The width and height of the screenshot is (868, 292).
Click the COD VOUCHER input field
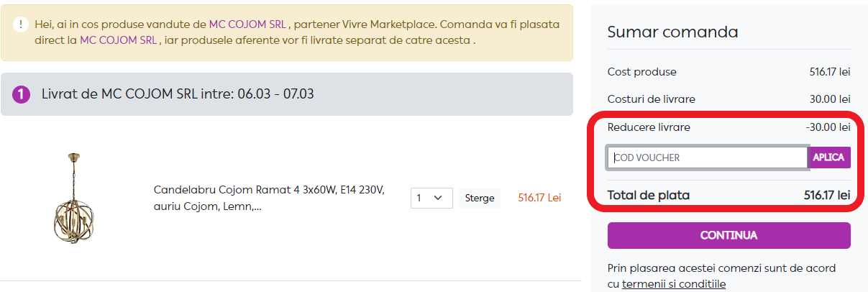708,158
